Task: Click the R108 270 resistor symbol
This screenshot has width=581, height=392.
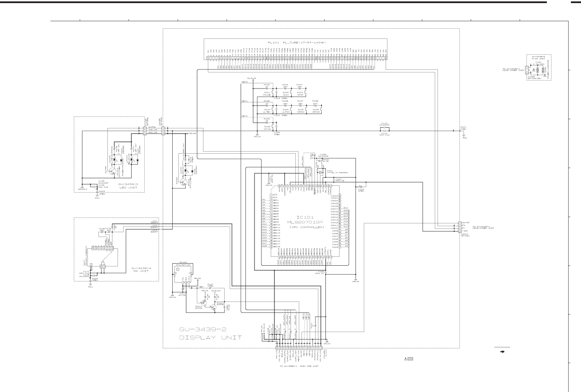Action: [315, 106]
